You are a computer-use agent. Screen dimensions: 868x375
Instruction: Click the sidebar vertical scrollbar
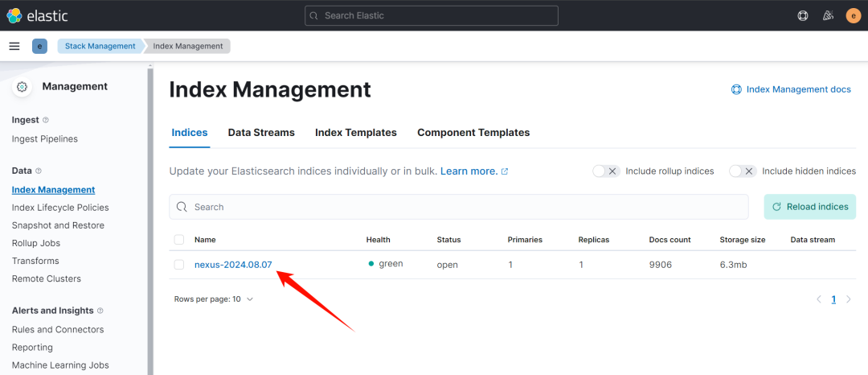point(149,221)
